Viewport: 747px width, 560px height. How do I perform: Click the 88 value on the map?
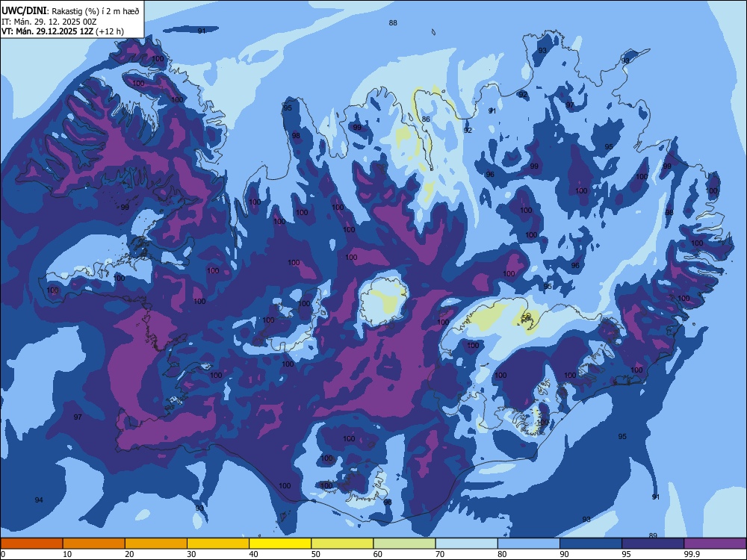point(393,23)
